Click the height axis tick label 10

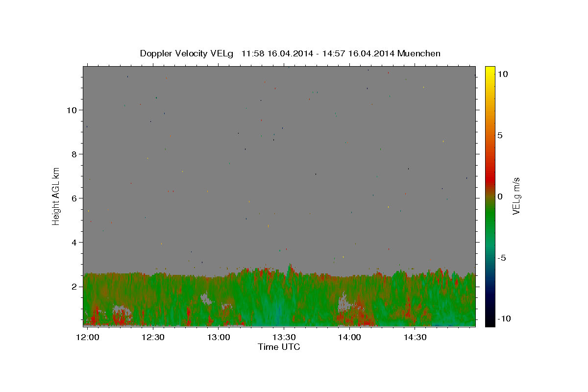click(x=73, y=110)
